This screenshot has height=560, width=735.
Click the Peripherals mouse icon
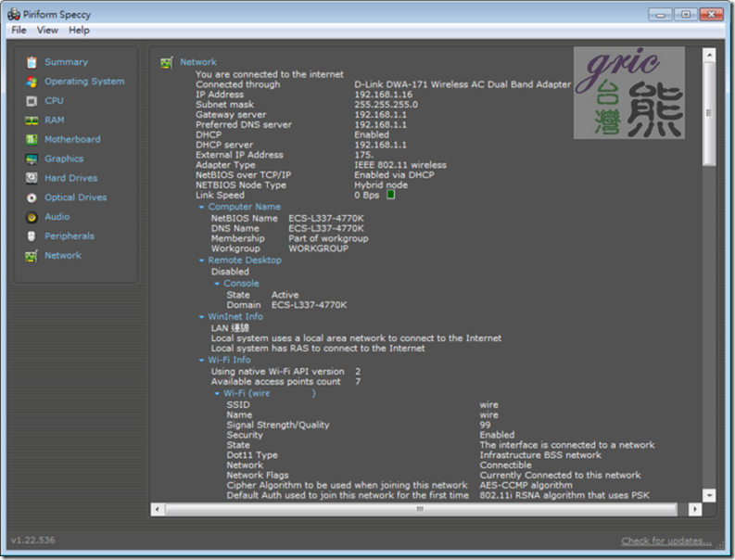[x=32, y=236]
